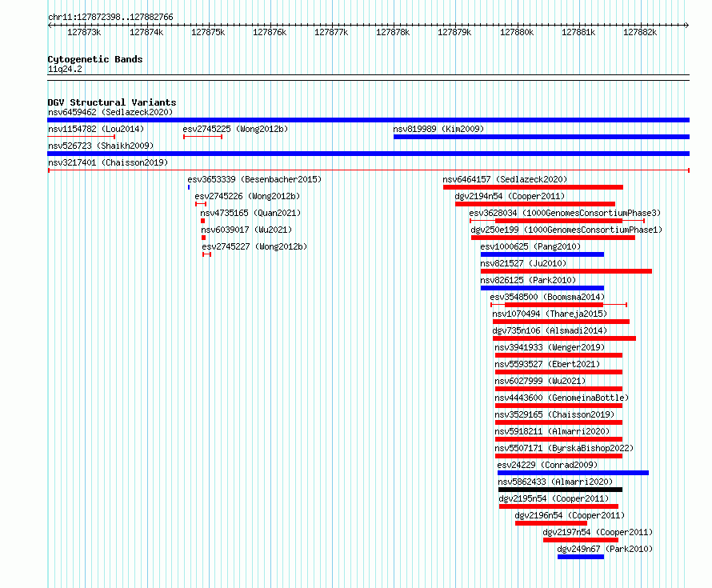
Task: Select the black bar under nsv5862433
Action: point(560,490)
